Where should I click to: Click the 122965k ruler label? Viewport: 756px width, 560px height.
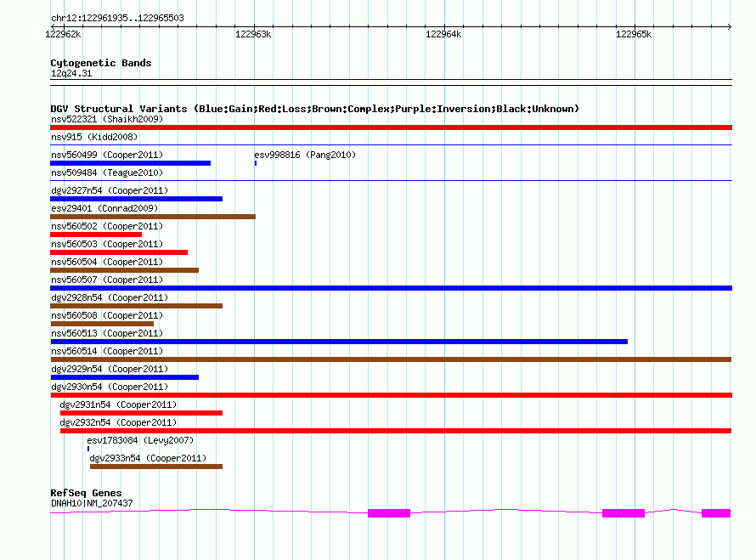(634, 34)
